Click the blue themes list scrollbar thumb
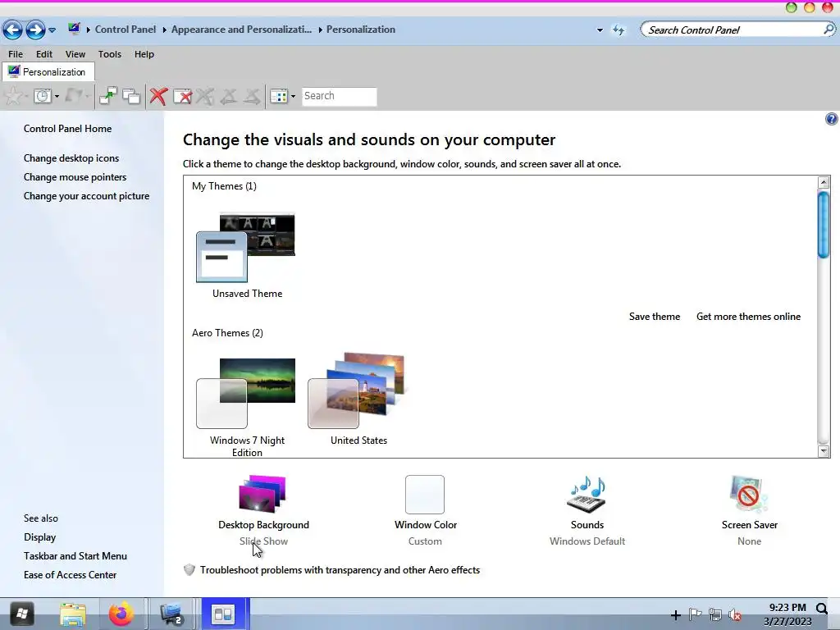The width and height of the screenshot is (840, 630). pos(824,225)
